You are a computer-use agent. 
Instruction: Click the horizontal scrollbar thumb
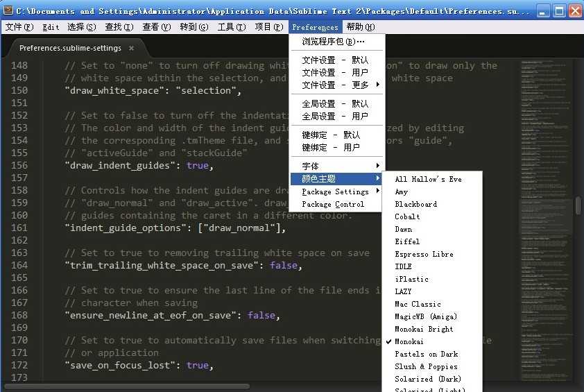coord(127,386)
